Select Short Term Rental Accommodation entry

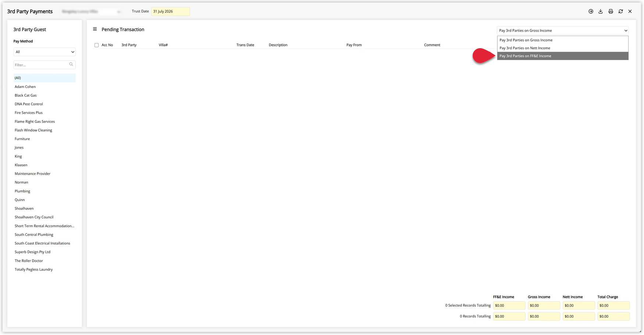[x=44, y=226]
